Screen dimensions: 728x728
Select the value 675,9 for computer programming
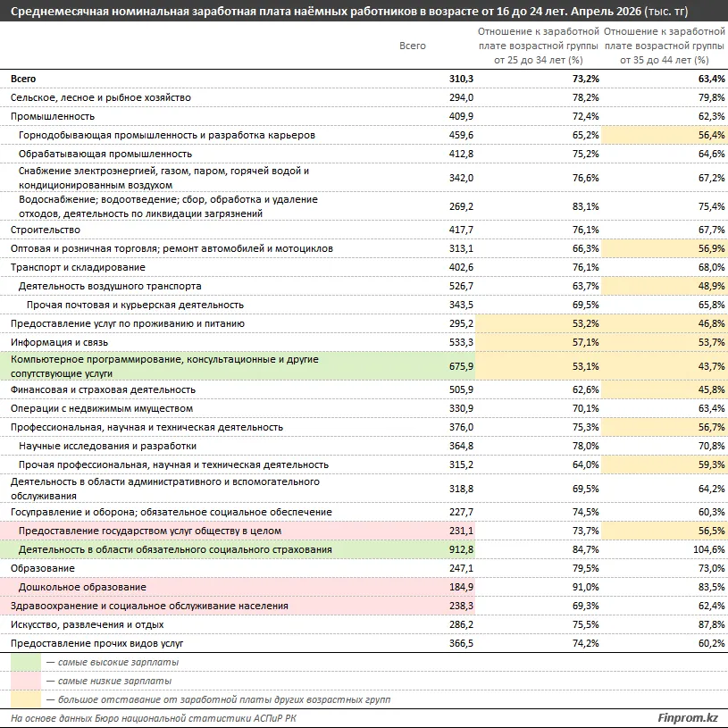(x=461, y=366)
